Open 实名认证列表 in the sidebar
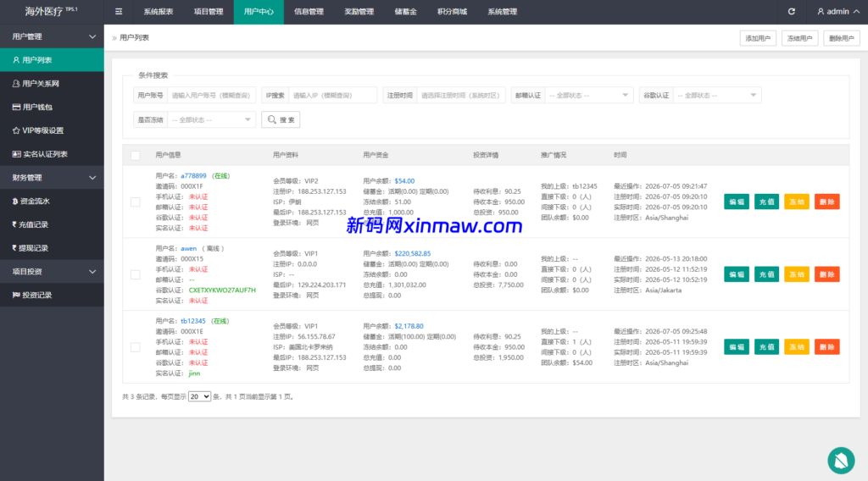Image resolution: width=868 pixels, height=481 pixels. click(x=52, y=153)
